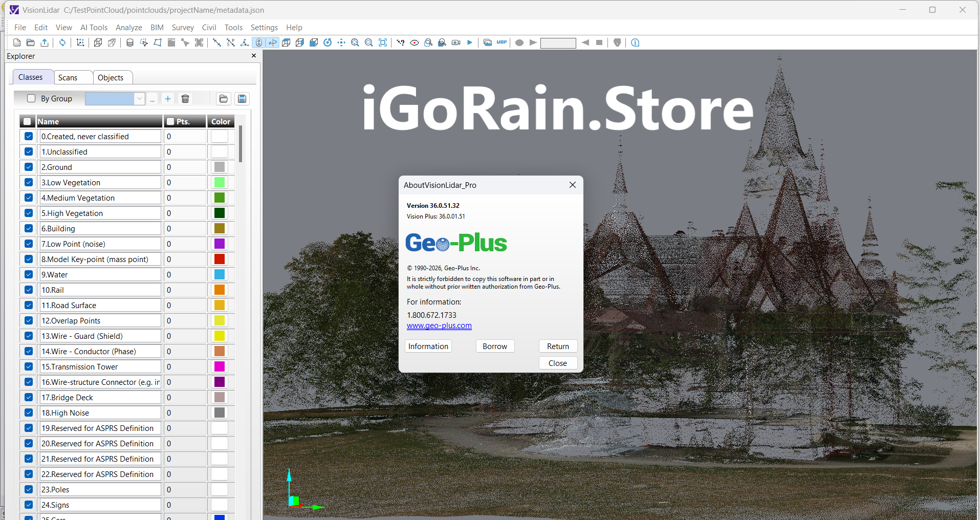
Task: Edit the 6.Building color swatch
Action: pyautogui.click(x=220, y=228)
